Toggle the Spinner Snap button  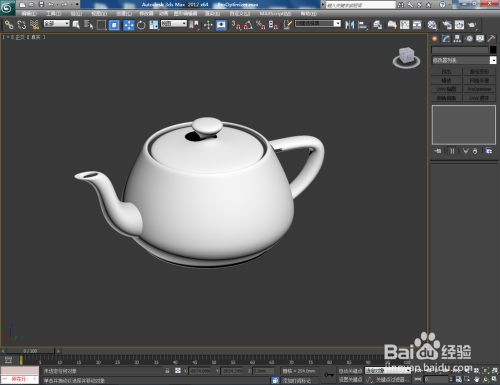pyautogui.click(x=273, y=25)
